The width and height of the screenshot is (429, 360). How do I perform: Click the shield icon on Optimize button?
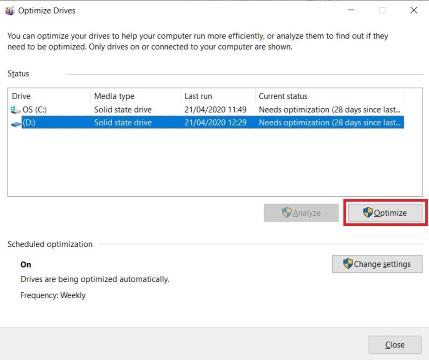click(x=368, y=212)
